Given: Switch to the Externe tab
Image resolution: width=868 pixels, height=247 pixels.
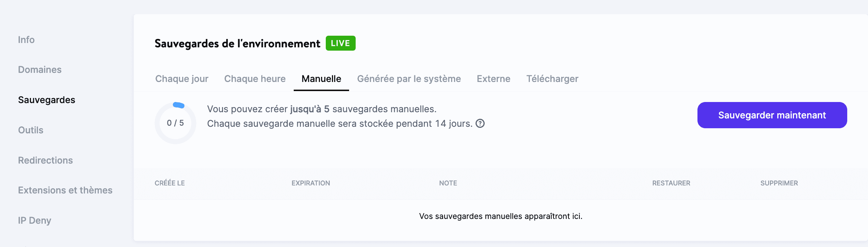Looking at the screenshot, I should point(493,79).
